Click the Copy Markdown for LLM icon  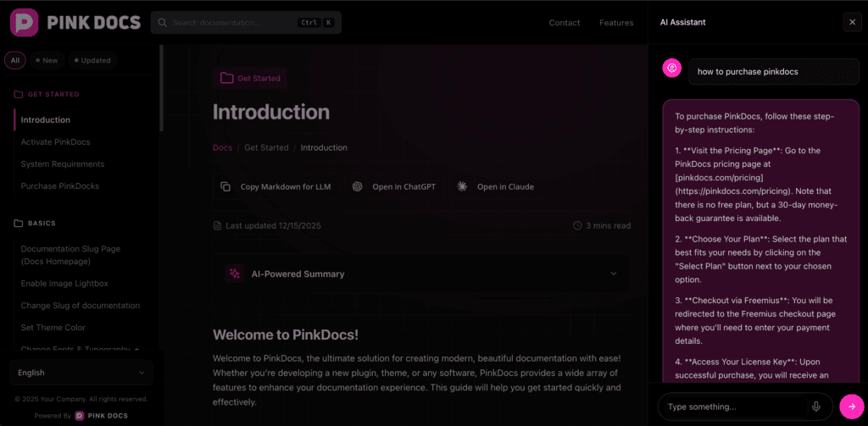pyautogui.click(x=225, y=186)
